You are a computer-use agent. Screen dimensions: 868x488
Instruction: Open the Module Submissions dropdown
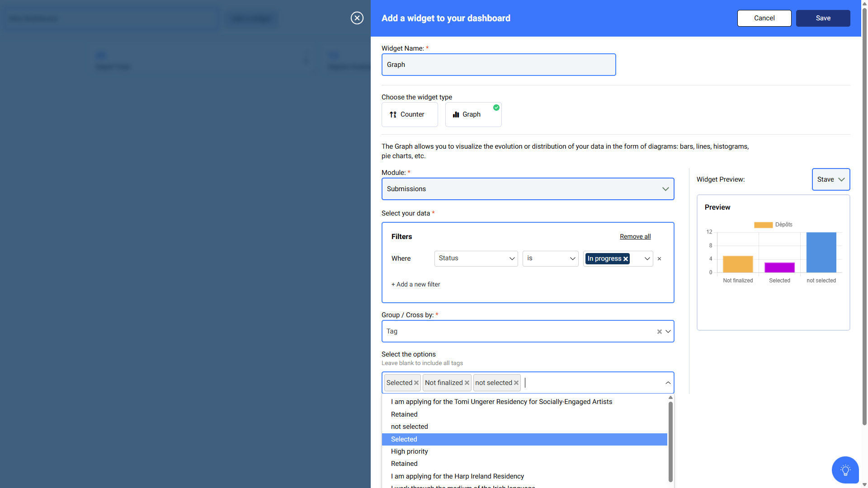[x=528, y=189]
